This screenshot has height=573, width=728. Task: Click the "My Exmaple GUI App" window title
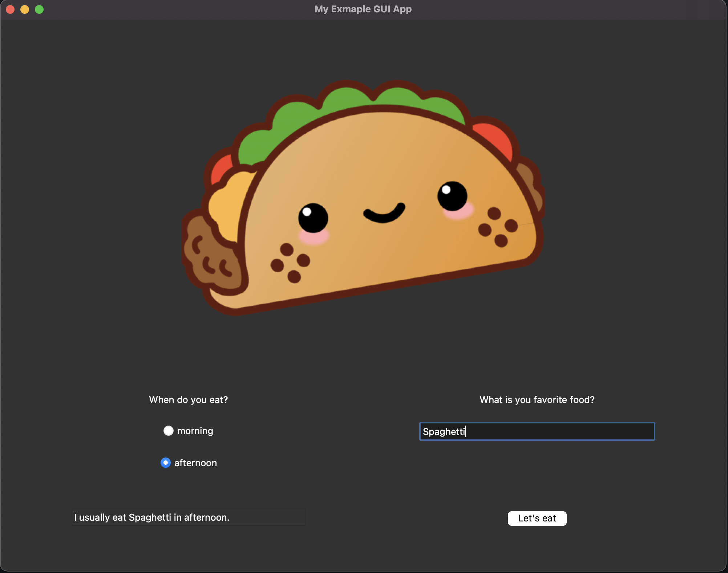coord(363,9)
